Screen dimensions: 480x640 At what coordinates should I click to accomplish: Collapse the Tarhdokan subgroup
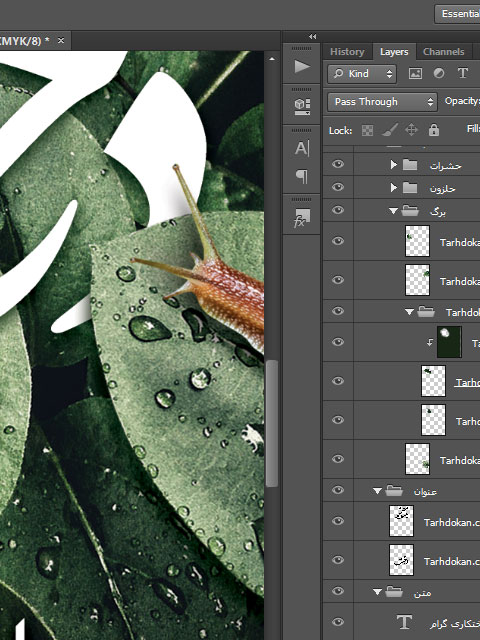tap(409, 312)
